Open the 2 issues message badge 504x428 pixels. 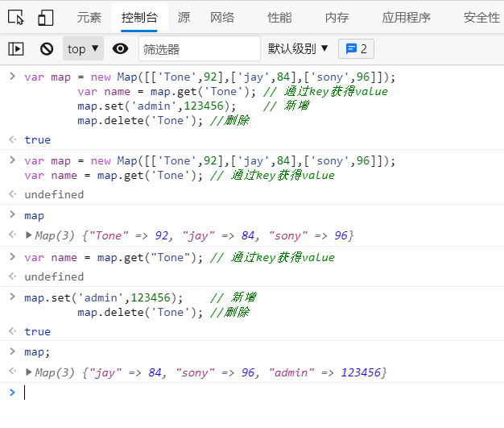pyautogui.click(x=356, y=48)
